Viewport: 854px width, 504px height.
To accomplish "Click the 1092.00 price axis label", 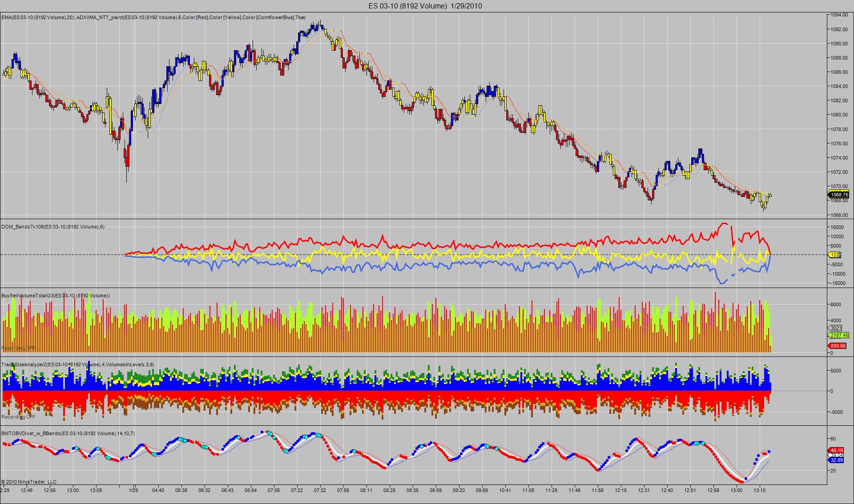I will point(839,29).
